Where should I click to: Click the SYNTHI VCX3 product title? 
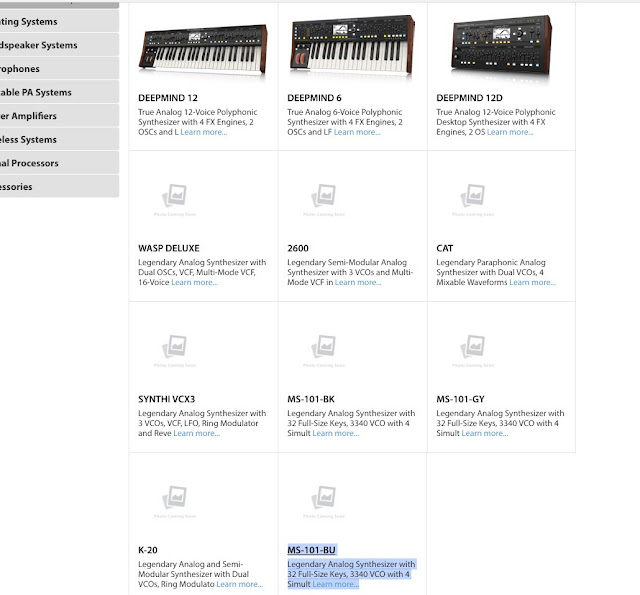pos(167,399)
